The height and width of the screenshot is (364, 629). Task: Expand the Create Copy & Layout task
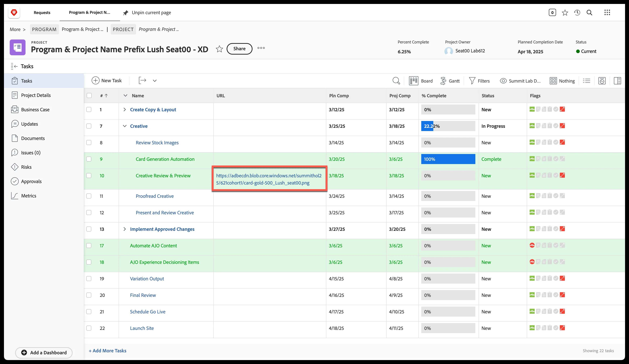125,109
